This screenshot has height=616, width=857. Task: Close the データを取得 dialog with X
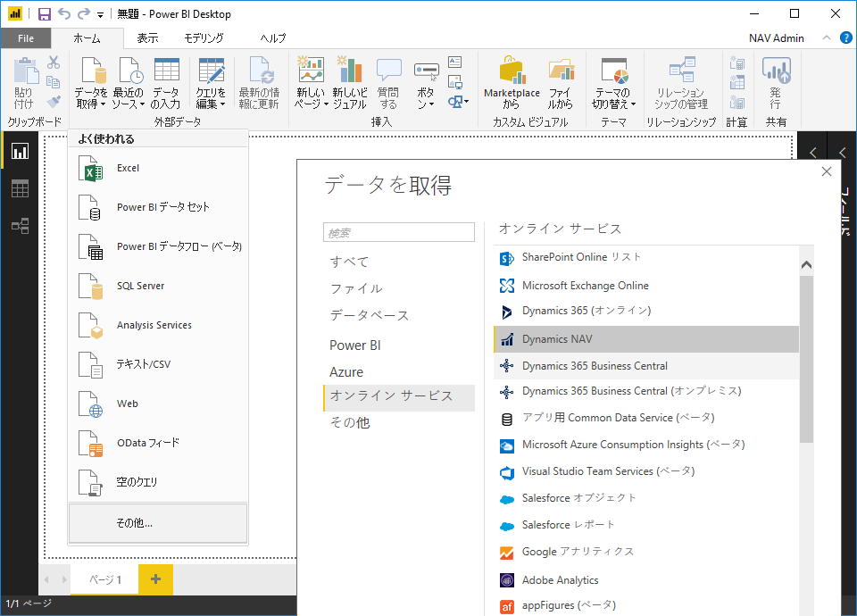click(x=827, y=171)
